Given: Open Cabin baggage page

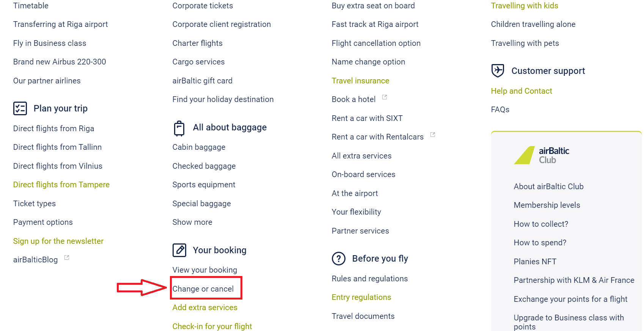Looking at the screenshot, I should (x=199, y=147).
